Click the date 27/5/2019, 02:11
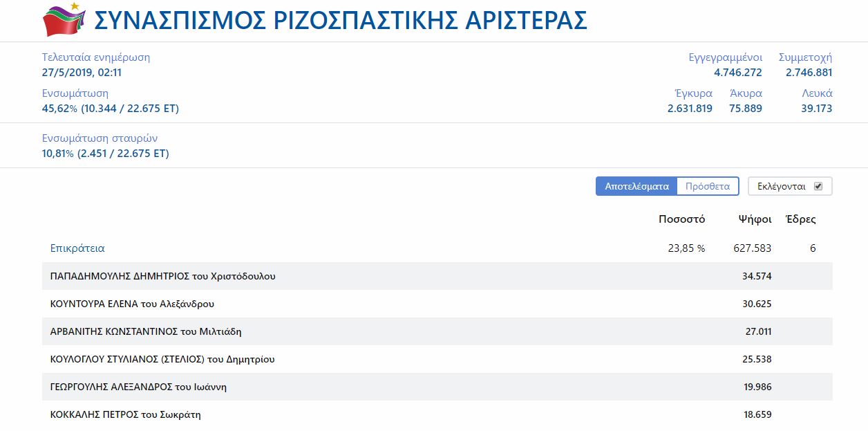Viewport: 868px width, 431px height. [82, 73]
